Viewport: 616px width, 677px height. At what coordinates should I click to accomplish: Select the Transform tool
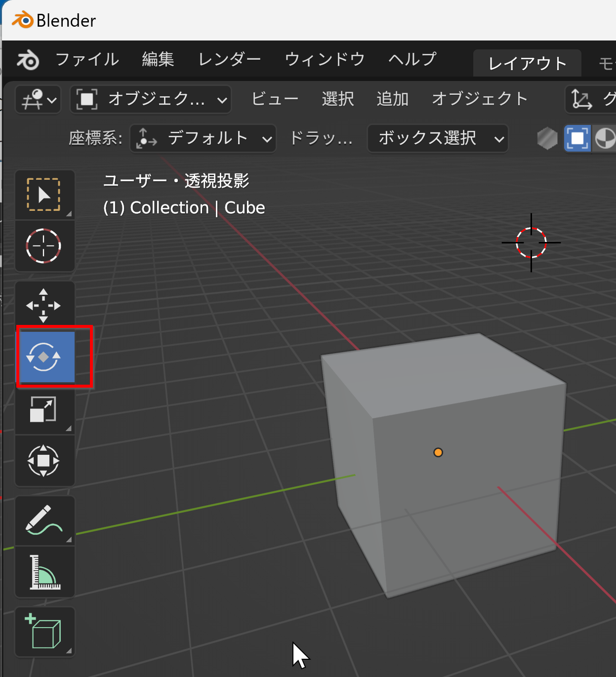pyautogui.click(x=44, y=461)
